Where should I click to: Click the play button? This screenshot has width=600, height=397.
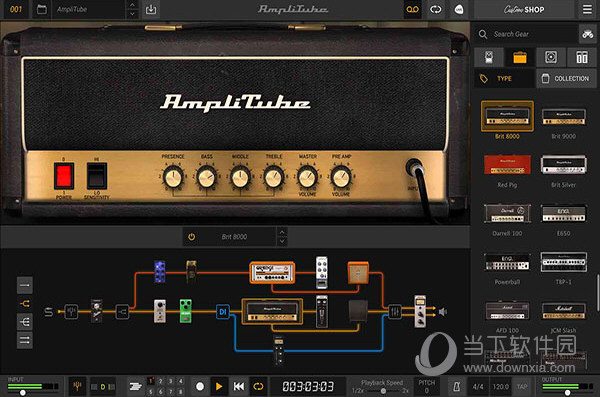pyautogui.click(x=219, y=387)
